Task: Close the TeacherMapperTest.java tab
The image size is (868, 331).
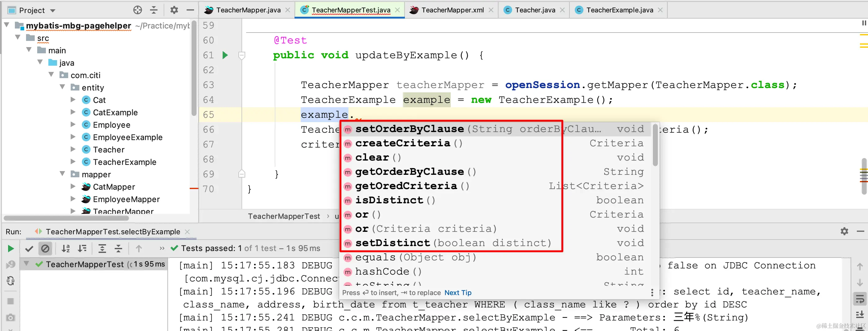Action: [x=398, y=10]
